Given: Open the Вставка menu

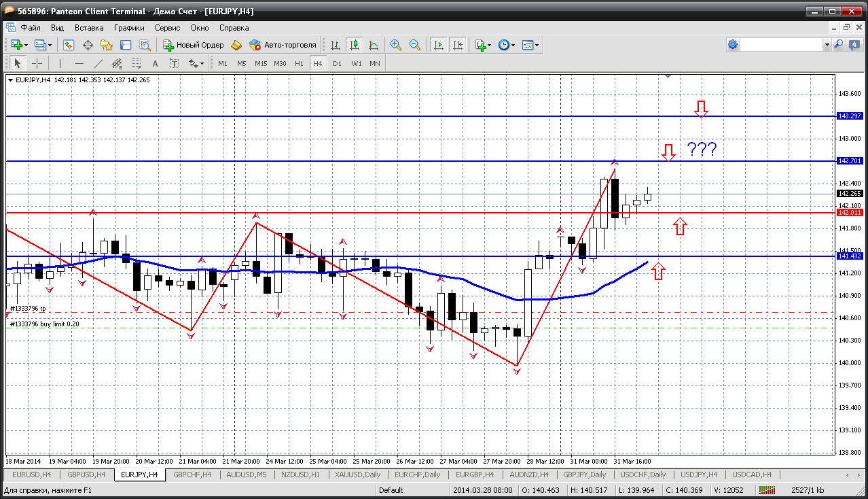Looking at the screenshot, I should pos(89,28).
